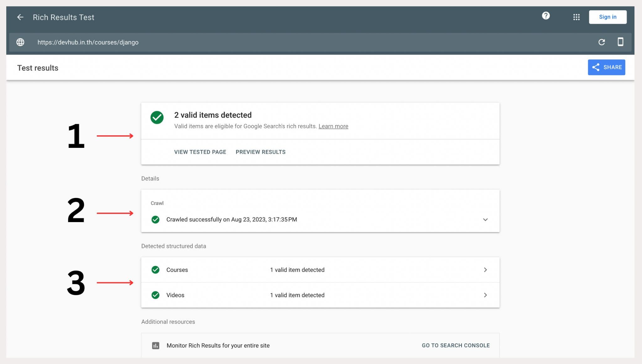Click the 'Videos' label
Screen dimensions: 642x364
[175, 295]
